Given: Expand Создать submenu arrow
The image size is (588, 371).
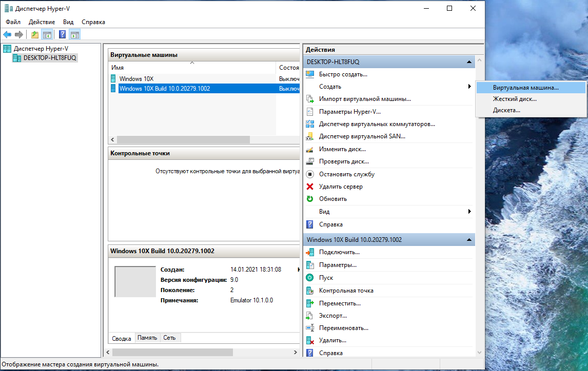Looking at the screenshot, I should [x=469, y=87].
